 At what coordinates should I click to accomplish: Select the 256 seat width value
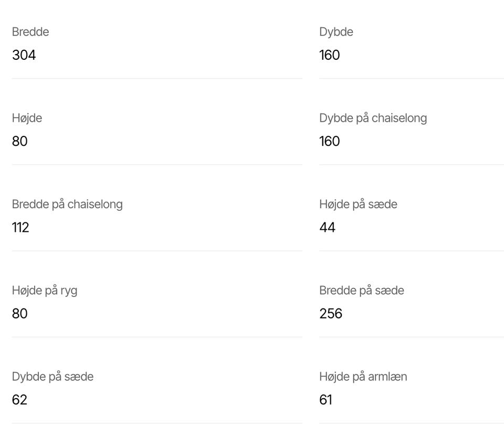point(331,313)
